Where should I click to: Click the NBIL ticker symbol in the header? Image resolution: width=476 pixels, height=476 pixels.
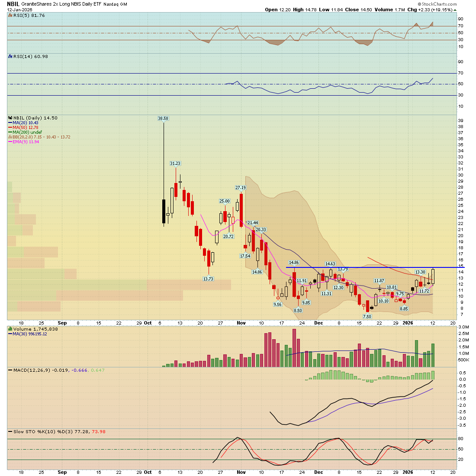coord(13,4)
